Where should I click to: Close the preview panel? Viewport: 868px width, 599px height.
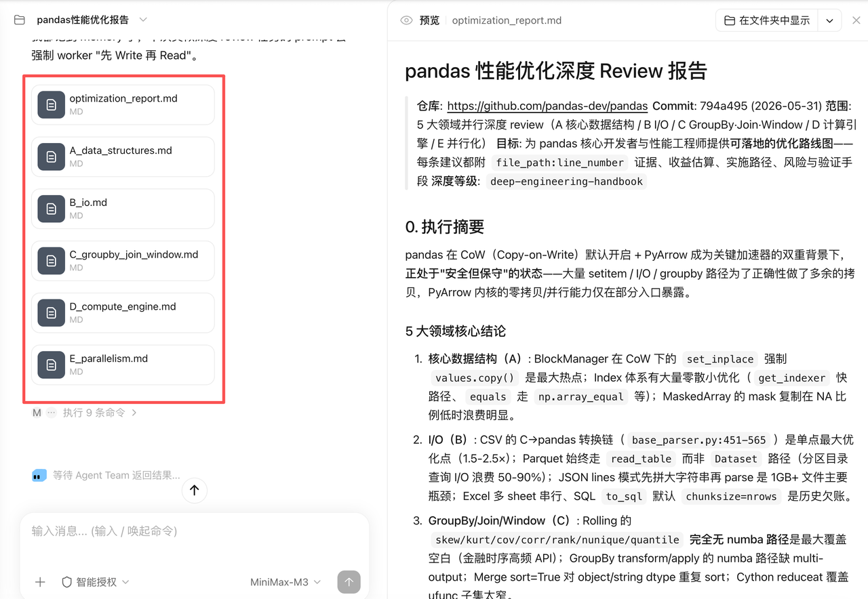coord(856,20)
